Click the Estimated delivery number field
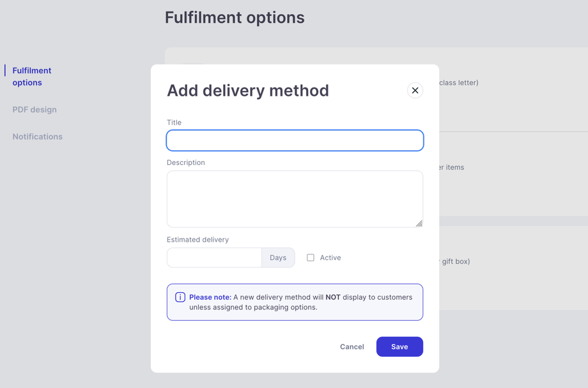Viewport: 588px width, 388px height. click(x=214, y=258)
